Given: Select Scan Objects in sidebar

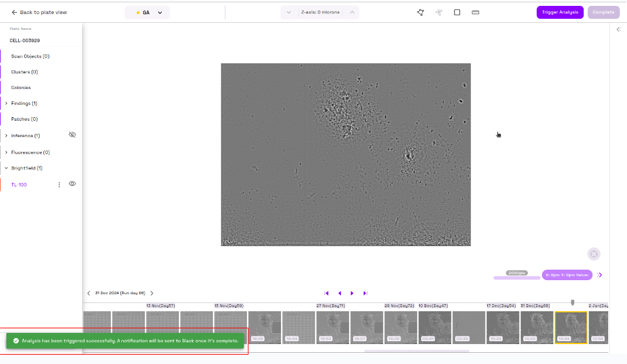Looking at the screenshot, I should pos(30,56).
